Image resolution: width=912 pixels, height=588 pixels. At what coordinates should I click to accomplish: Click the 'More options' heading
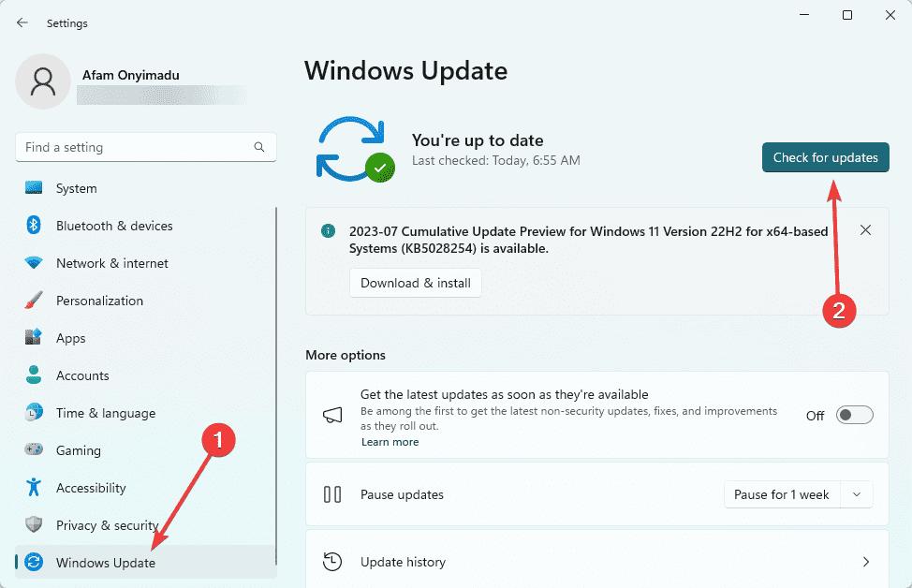[346, 355]
